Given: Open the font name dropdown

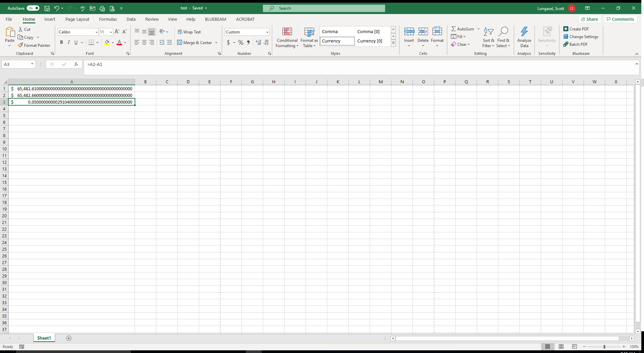Looking at the screenshot, I should (x=96, y=32).
